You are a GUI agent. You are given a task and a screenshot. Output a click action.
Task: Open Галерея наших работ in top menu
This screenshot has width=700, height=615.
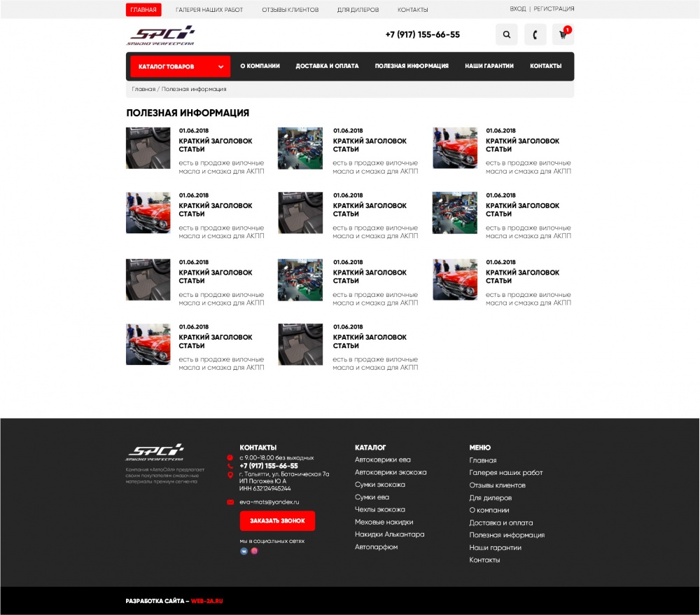(x=209, y=10)
